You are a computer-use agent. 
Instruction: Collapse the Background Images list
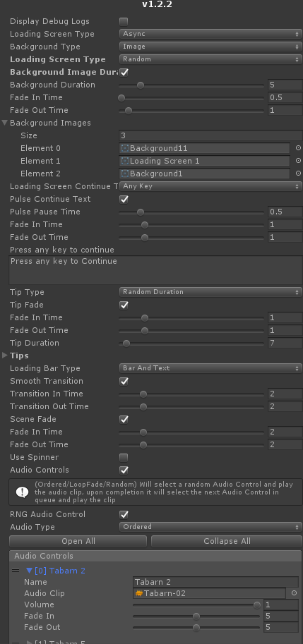5,123
